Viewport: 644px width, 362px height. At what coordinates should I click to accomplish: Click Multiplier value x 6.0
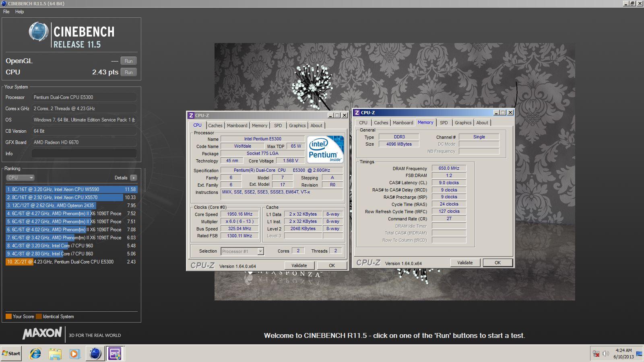(x=240, y=222)
